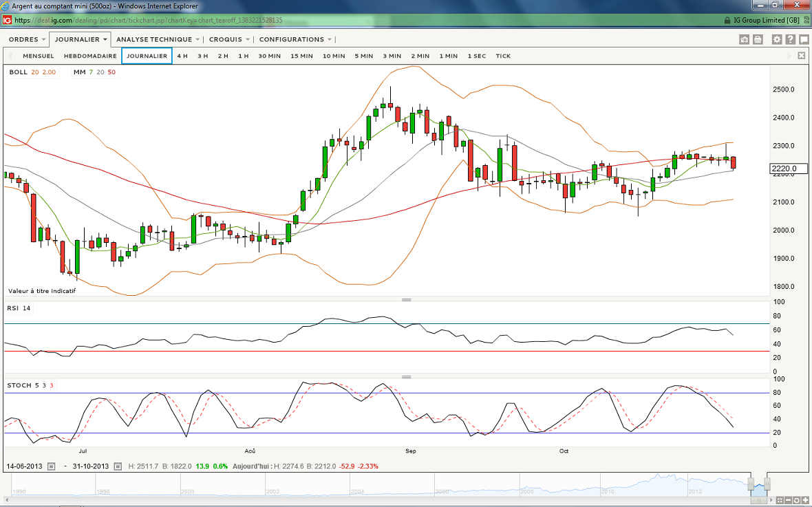Zoom out with the minus icon

click(788, 499)
